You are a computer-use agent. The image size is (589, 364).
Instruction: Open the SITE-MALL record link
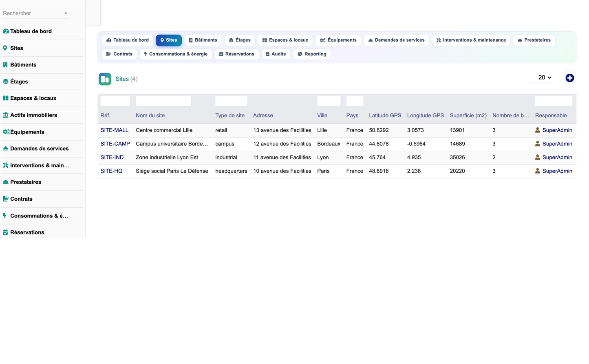point(115,130)
